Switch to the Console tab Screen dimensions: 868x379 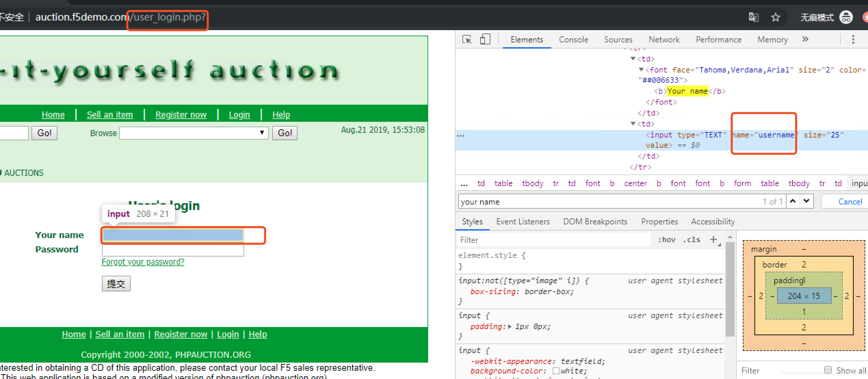coord(574,40)
